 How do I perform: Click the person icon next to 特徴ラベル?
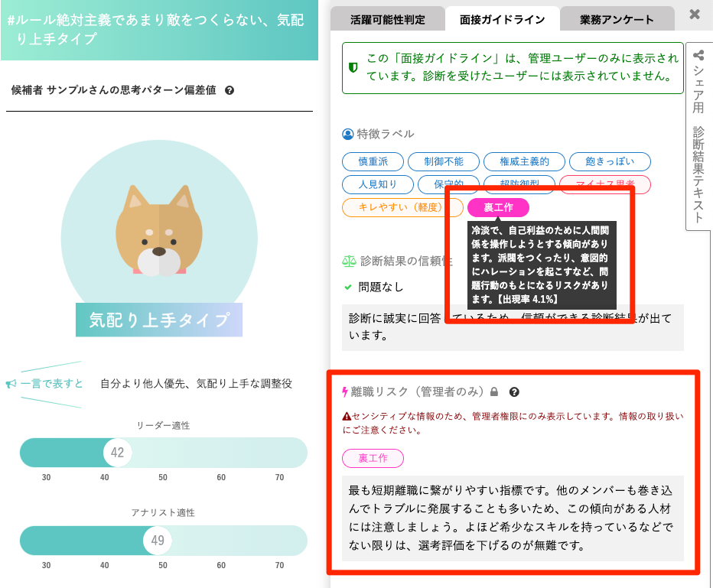[348, 134]
